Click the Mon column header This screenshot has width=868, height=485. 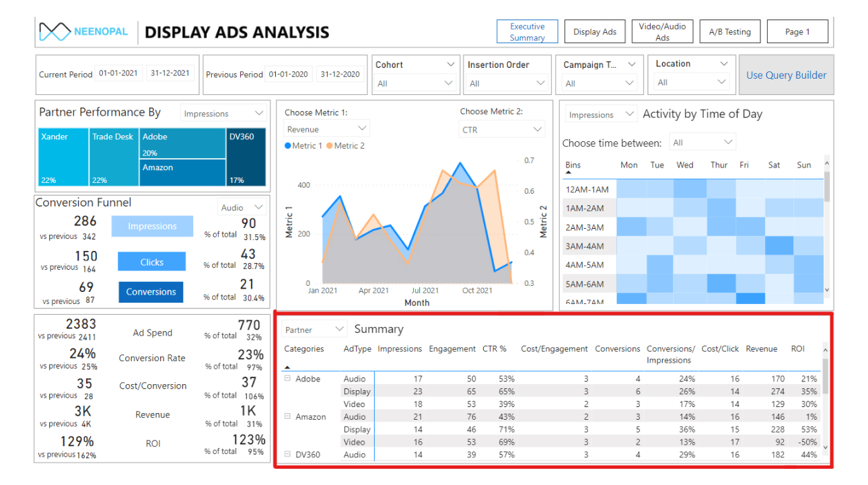coord(629,165)
